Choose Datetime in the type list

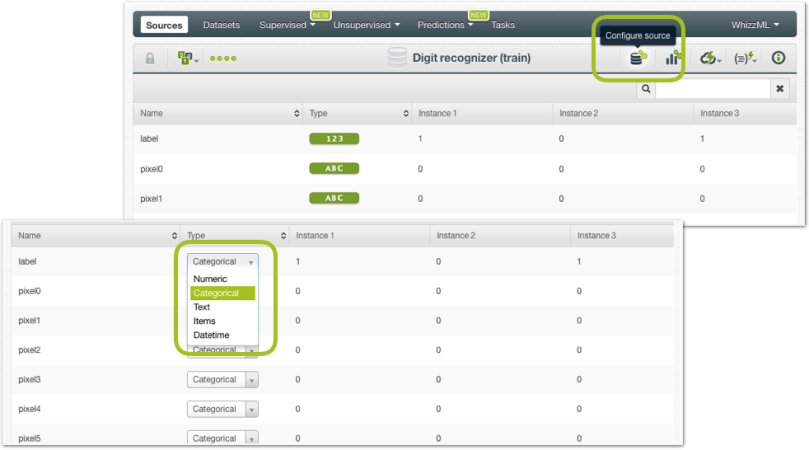pos(211,335)
